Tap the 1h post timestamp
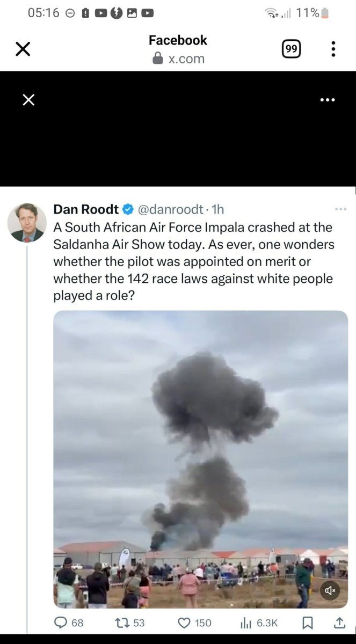 coord(218,209)
